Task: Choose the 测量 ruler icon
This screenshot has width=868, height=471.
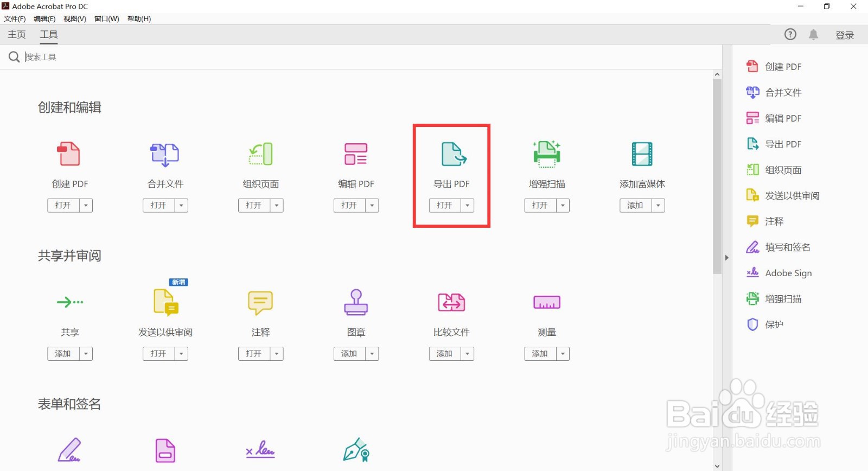Action: coord(547,302)
